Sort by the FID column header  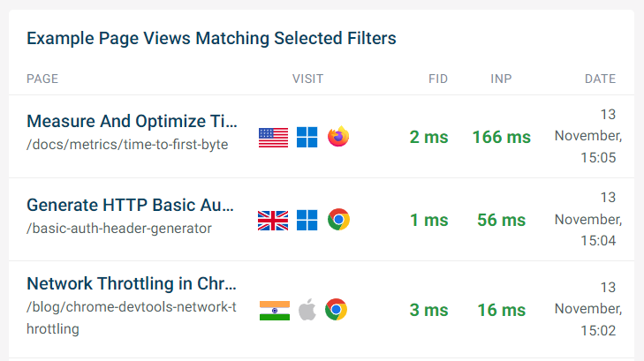(438, 79)
